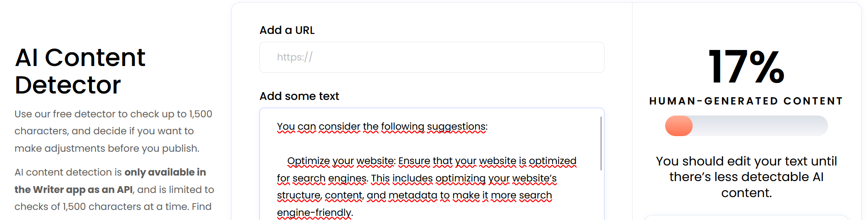The width and height of the screenshot is (868, 220).
Task: Click the "Use our free detector" description line
Action: coord(113,114)
